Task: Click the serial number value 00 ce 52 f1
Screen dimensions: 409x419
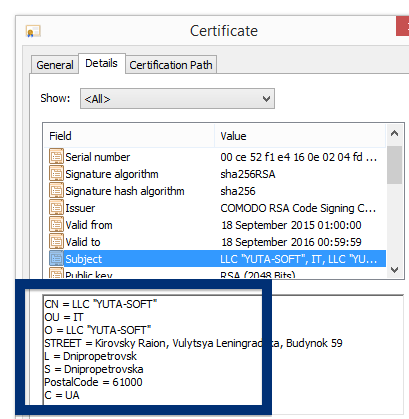Action: 299,157
